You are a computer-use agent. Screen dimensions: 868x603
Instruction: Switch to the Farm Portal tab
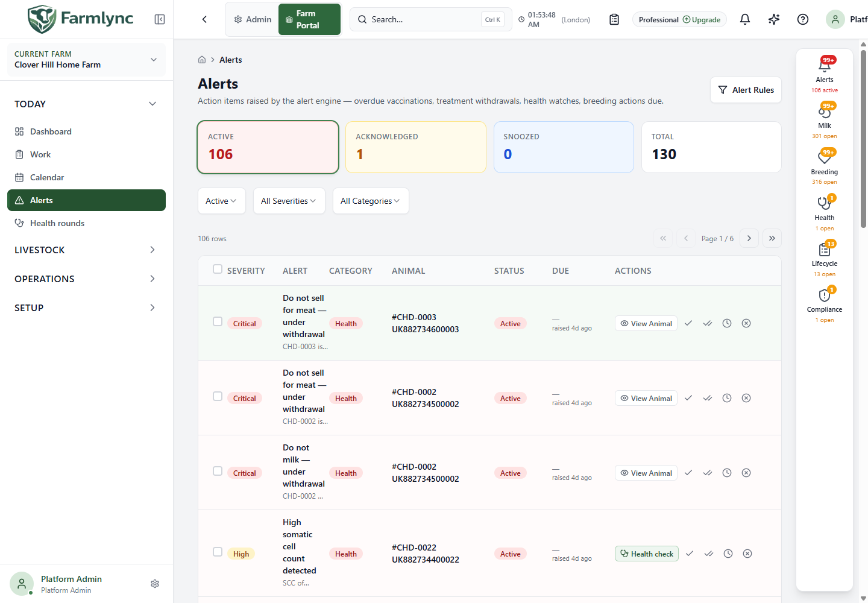pos(309,19)
